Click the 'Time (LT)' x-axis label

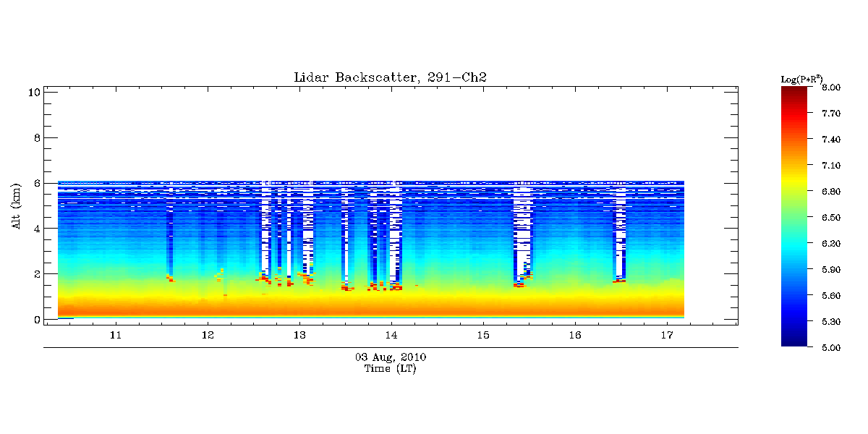[390, 369]
